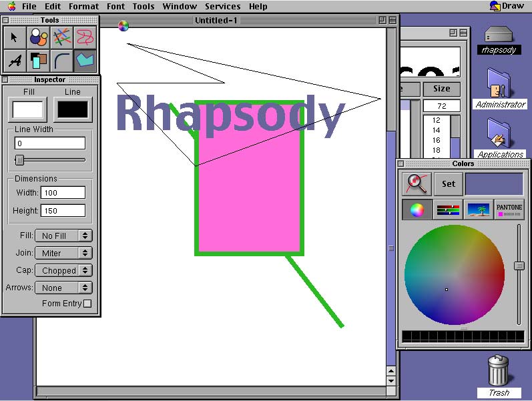Select font size 16 in list
This screenshot has height=401, width=532.
437,140
